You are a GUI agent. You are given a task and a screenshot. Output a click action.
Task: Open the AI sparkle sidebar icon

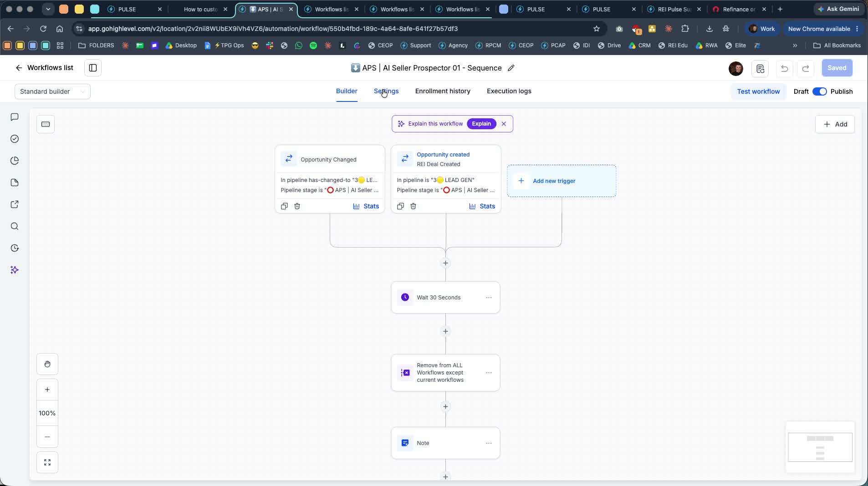15,270
